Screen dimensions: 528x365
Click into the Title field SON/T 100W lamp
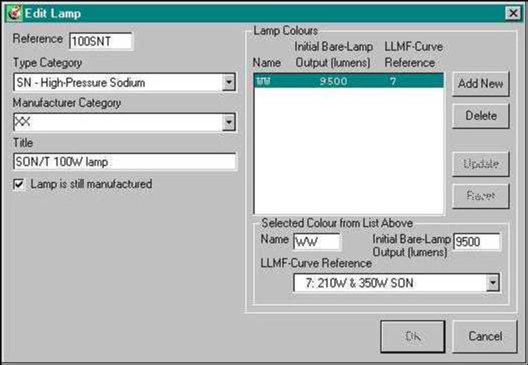pos(125,162)
